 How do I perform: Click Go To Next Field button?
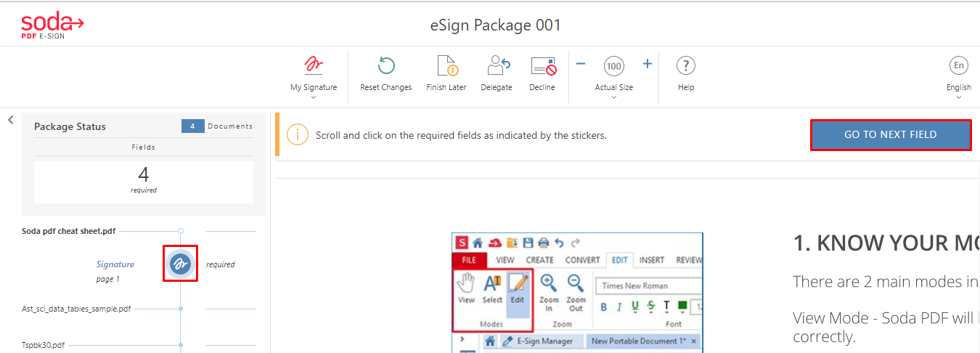pos(891,135)
